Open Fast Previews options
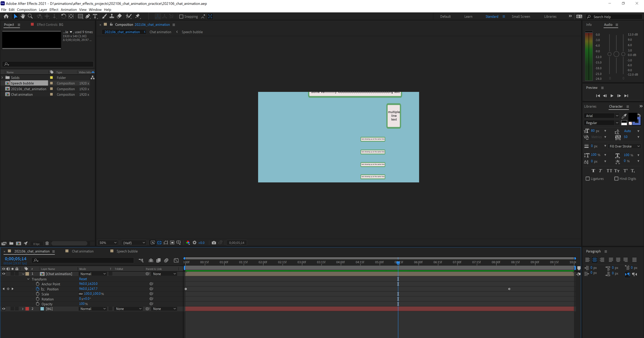This screenshot has width=644, height=338. point(153,242)
